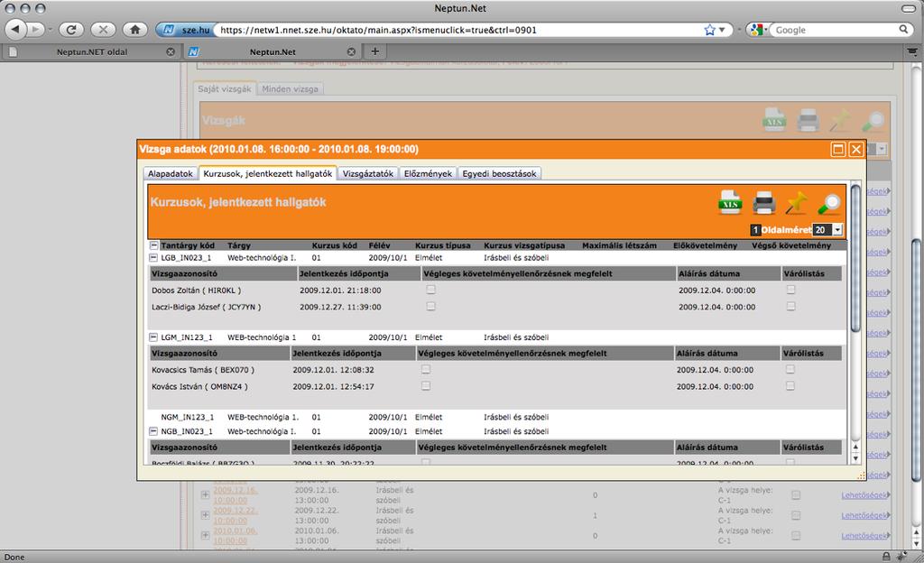Open search with dialog magnifier icon

[830, 203]
